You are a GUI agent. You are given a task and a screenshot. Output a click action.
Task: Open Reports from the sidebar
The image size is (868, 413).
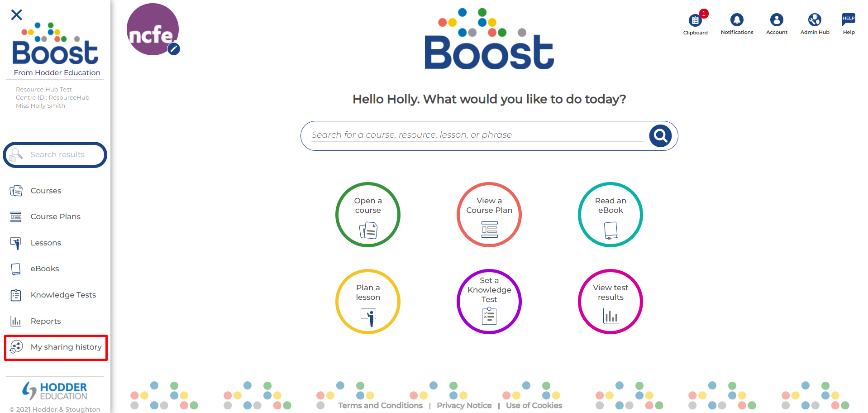(45, 321)
